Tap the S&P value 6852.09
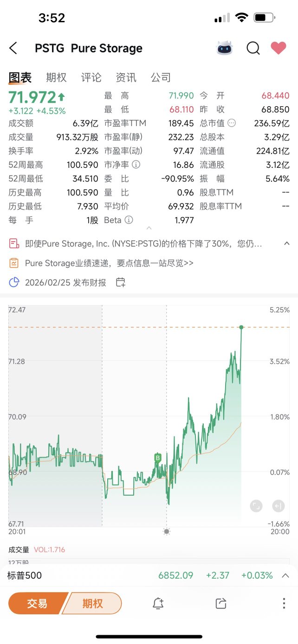 (x=175, y=575)
